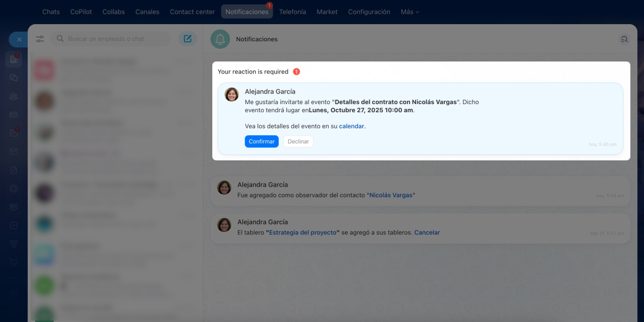This screenshot has width=644, height=322.
Task: Open Alejandra García's avatar in the invitation
Action: [x=231, y=95]
